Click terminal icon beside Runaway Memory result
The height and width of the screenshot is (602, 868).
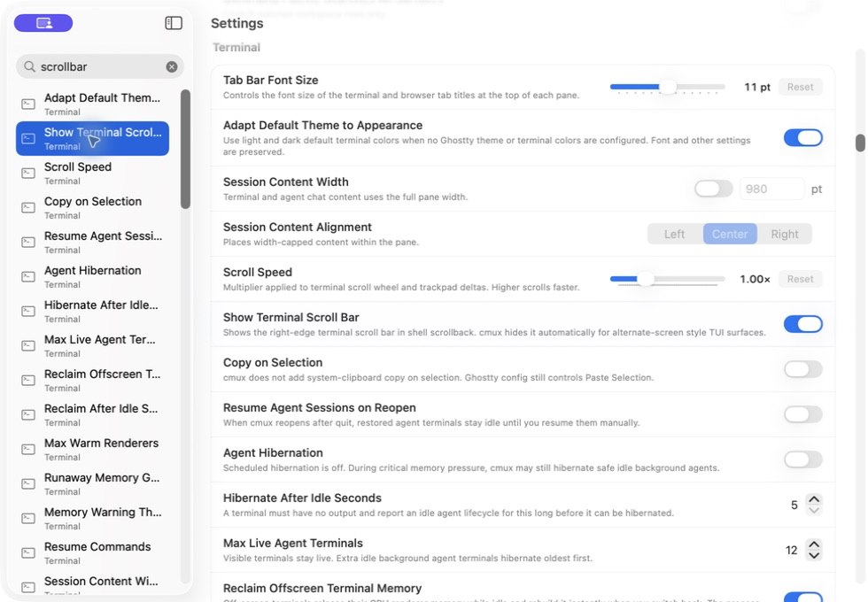tap(28, 483)
